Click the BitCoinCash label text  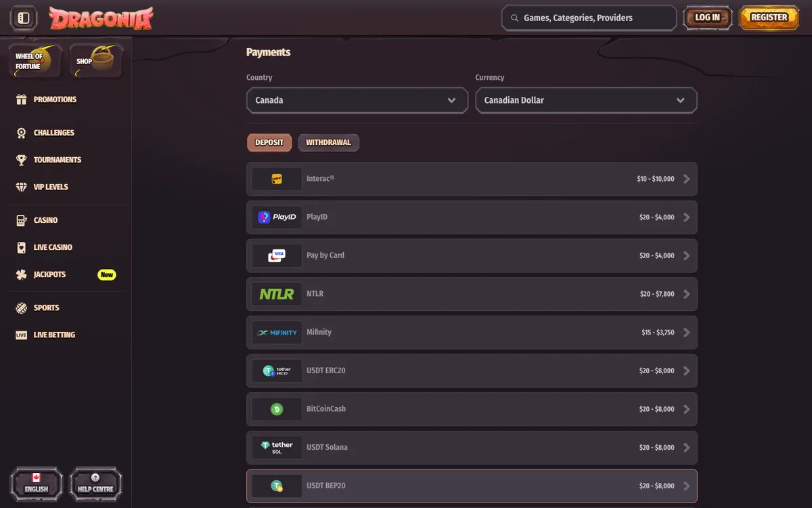tap(326, 409)
